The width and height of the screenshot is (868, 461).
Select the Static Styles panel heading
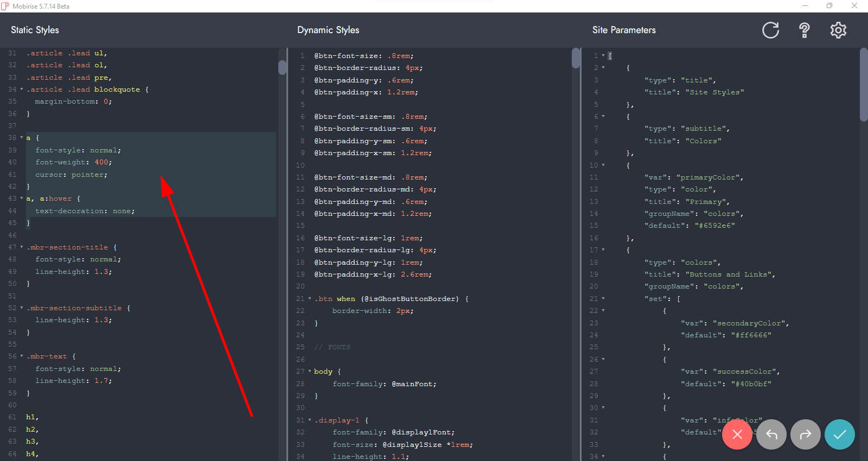[35, 30]
